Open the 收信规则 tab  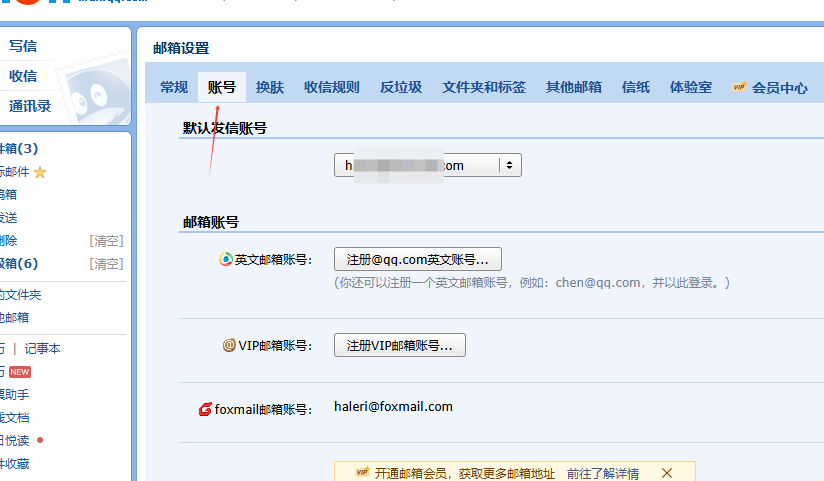click(x=332, y=87)
